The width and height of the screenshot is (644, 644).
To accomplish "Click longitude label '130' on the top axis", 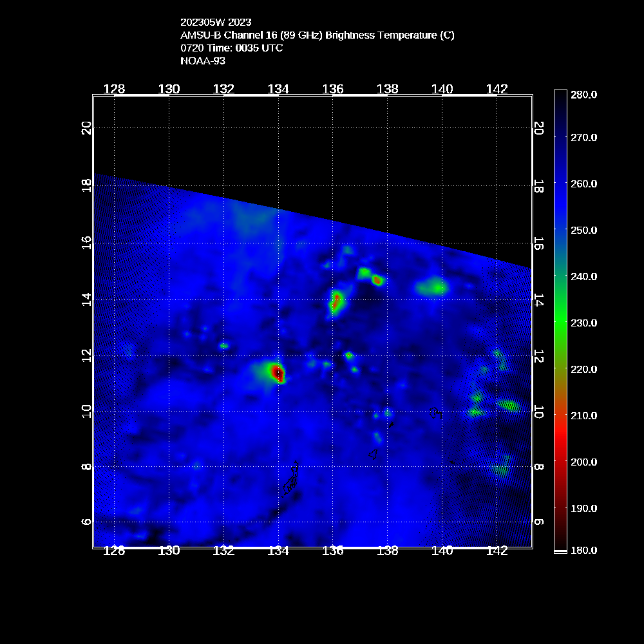I will pyautogui.click(x=169, y=89).
